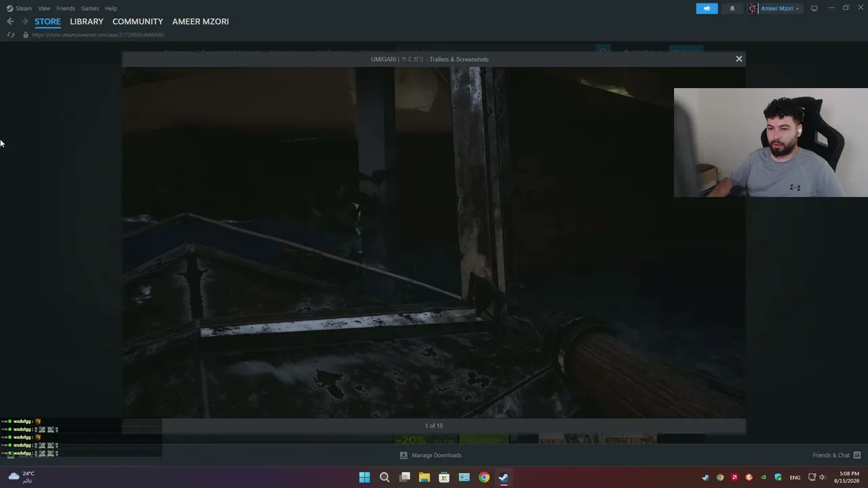Go back with the Steam back arrow

pyautogui.click(x=10, y=22)
